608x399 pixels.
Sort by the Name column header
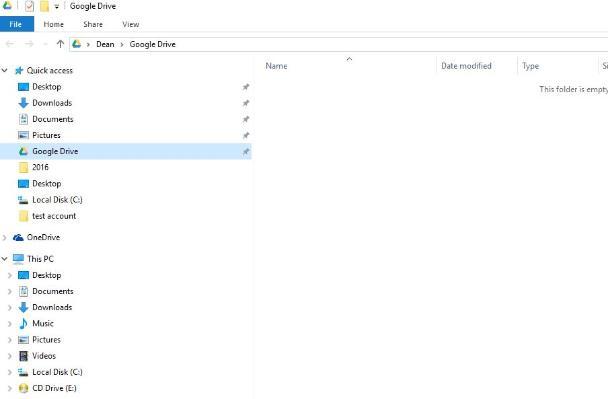coord(276,66)
